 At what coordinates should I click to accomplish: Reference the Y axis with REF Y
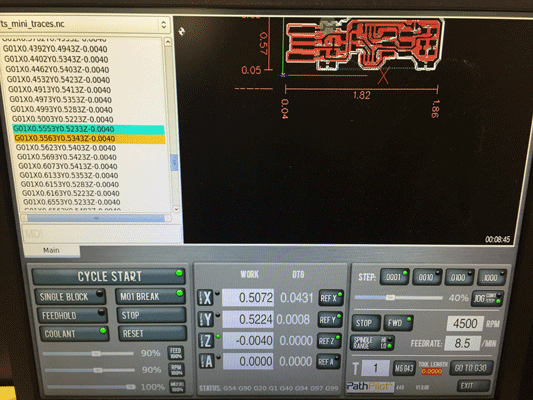coord(330,319)
